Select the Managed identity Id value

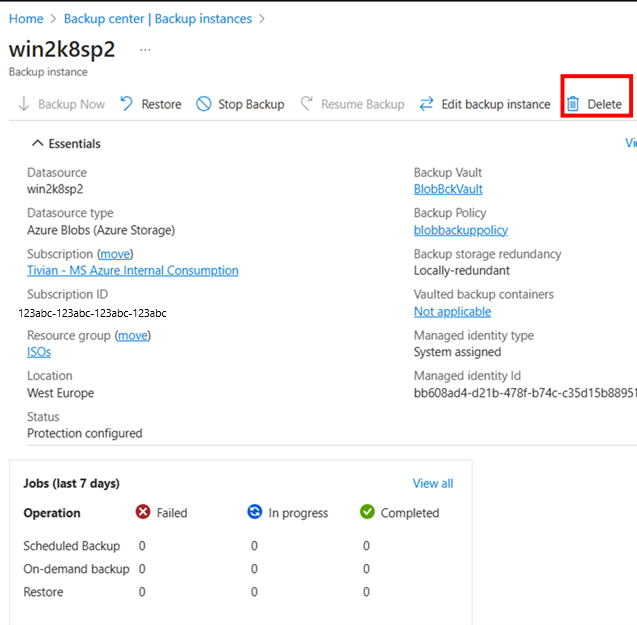pos(525,393)
